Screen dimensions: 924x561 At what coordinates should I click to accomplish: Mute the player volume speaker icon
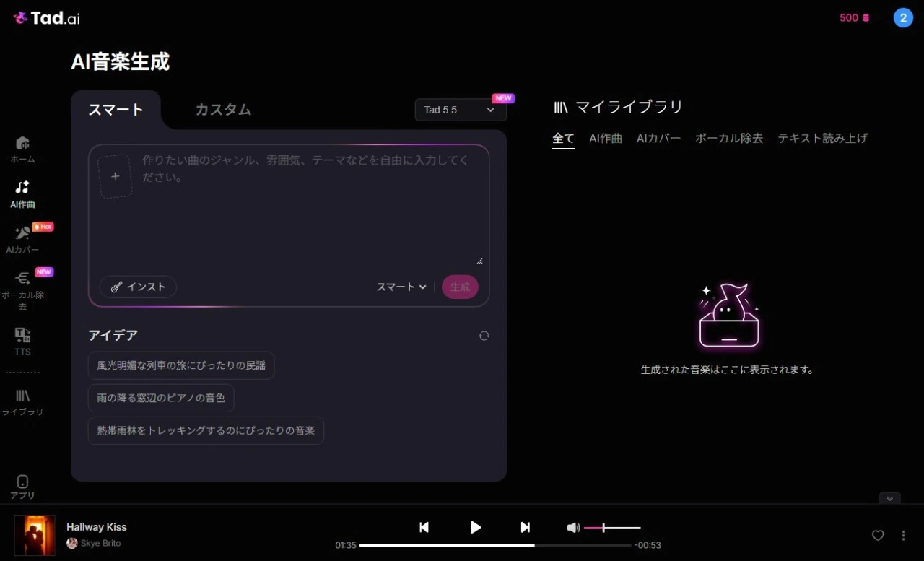573,528
